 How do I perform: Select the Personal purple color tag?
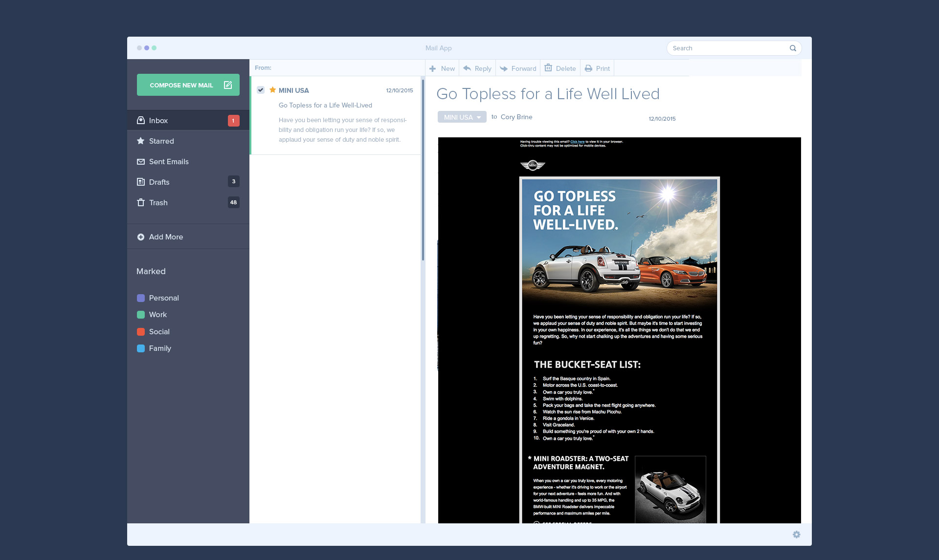pyautogui.click(x=141, y=298)
